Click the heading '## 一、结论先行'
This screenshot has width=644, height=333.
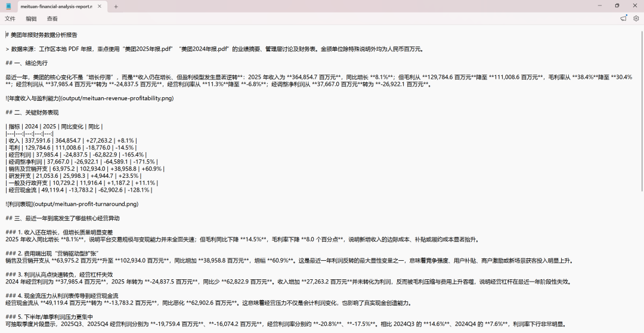tap(27, 63)
